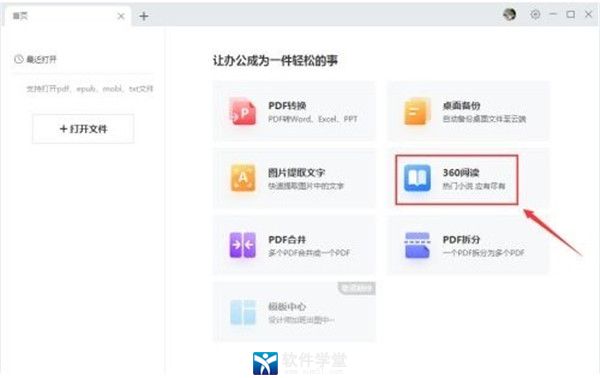
Task: Open the PDF转换 conversion tool icon
Action: (x=243, y=111)
